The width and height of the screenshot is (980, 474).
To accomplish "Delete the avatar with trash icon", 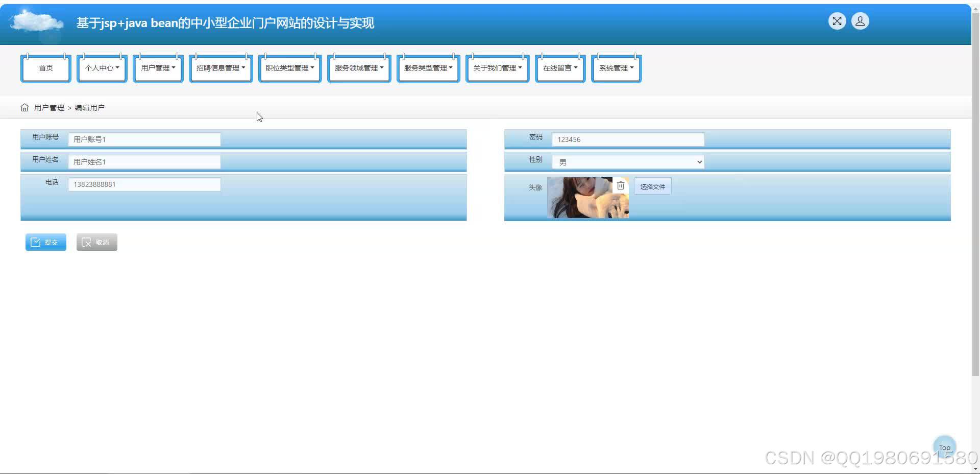I will [621, 185].
